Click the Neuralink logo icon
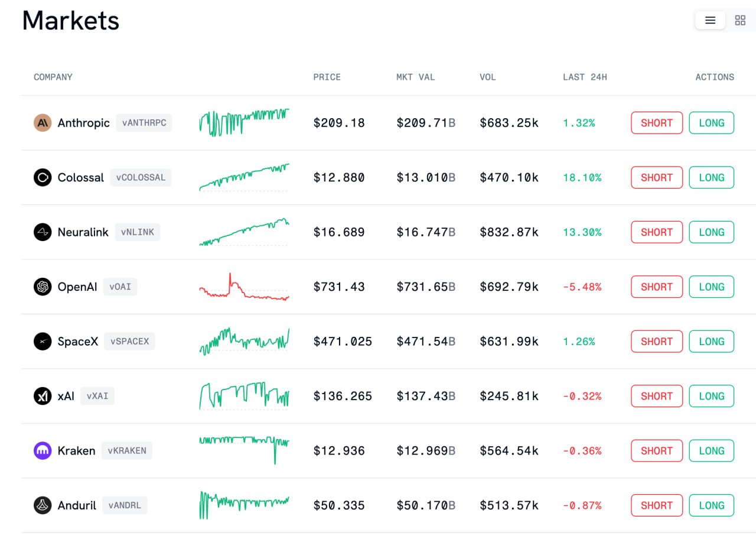Image resolution: width=756 pixels, height=539 pixels. click(x=43, y=232)
